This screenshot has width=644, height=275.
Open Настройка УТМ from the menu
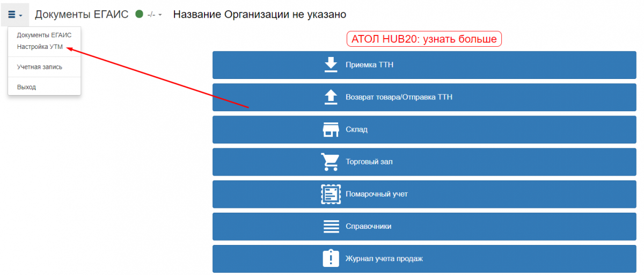[x=40, y=47]
